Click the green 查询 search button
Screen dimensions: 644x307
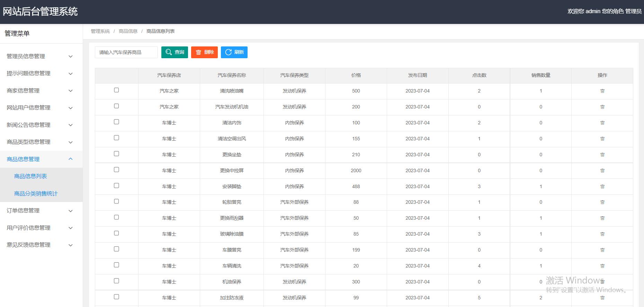coord(175,52)
